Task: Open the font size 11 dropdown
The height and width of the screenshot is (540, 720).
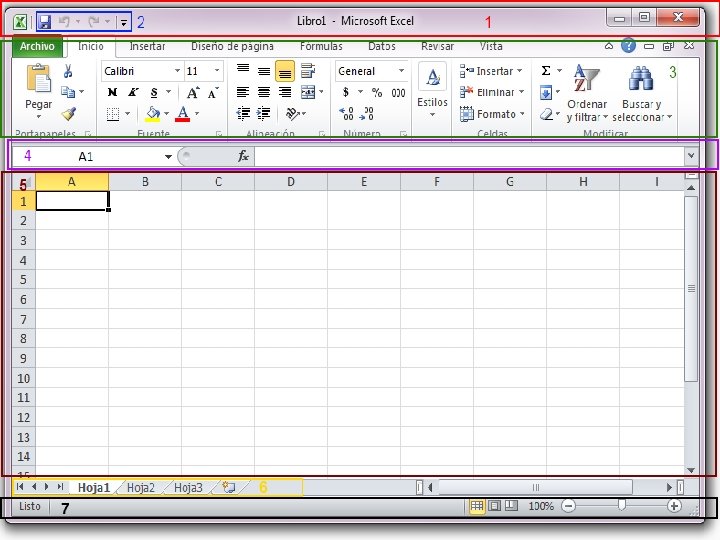Action: pyautogui.click(x=217, y=71)
